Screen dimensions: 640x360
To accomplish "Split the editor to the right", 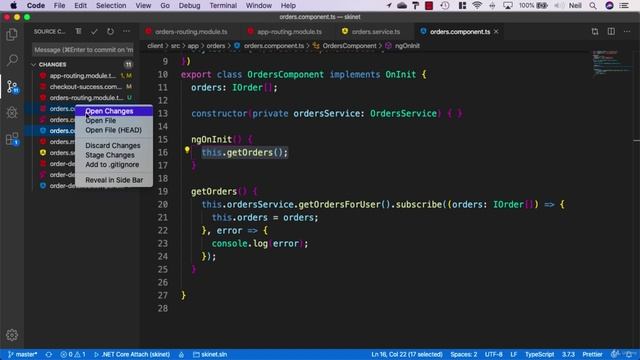I will (x=611, y=31).
